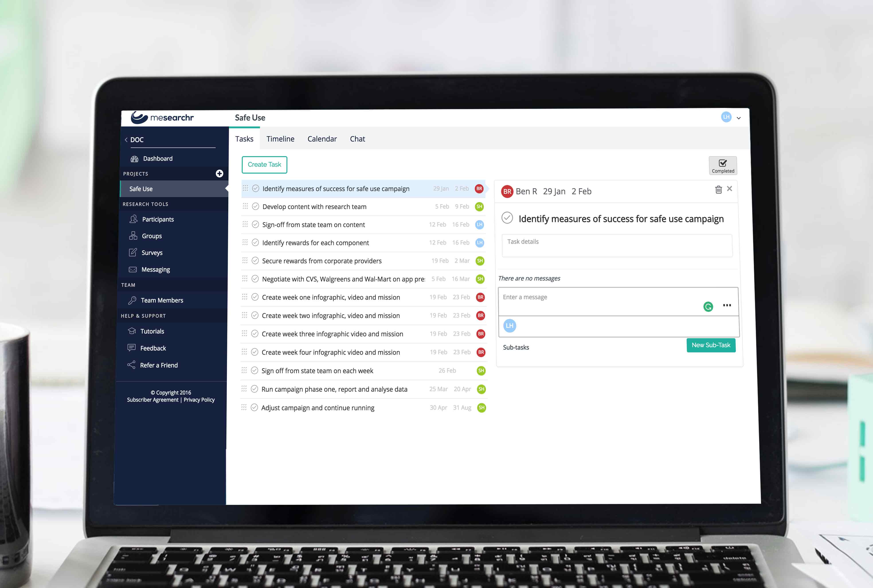
Task: Open the Surveys research tool
Action: coord(152,253)
